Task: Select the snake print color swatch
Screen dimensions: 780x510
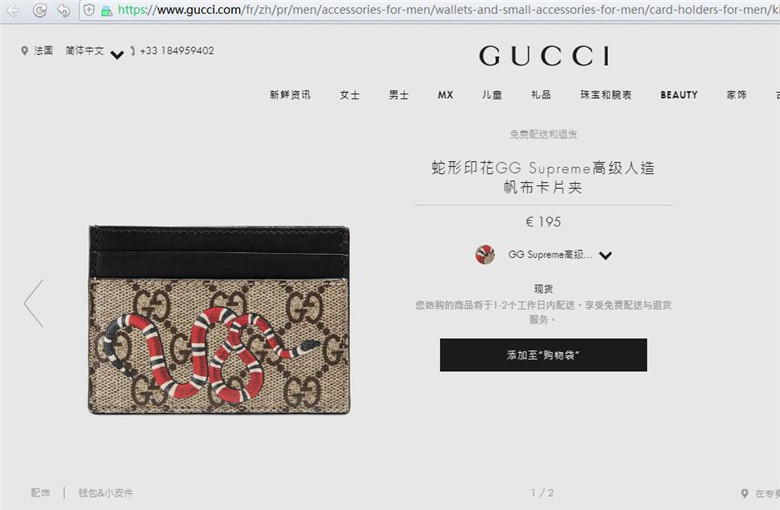Action: pyautogui.click(x=485, y=255)
